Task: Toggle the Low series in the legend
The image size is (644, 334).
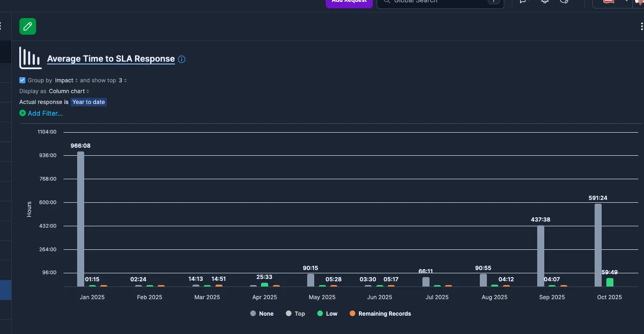Action: coord(327,314)
